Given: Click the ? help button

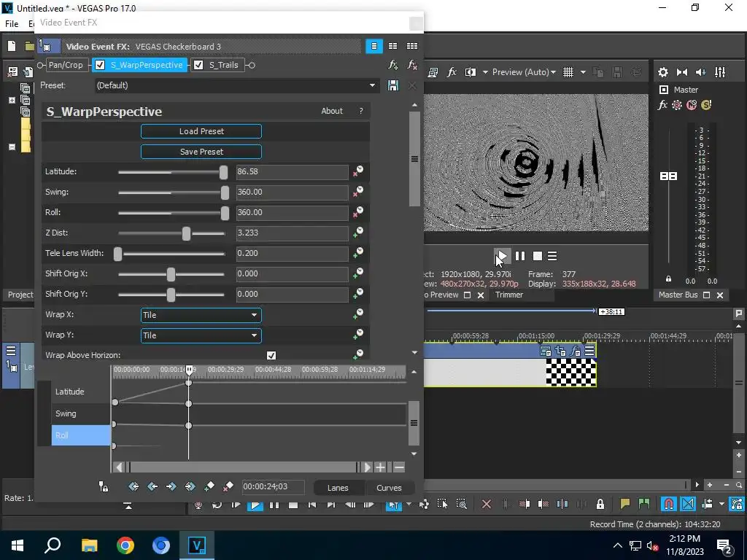Looking at the screenshot, I should tap(360, 111).
